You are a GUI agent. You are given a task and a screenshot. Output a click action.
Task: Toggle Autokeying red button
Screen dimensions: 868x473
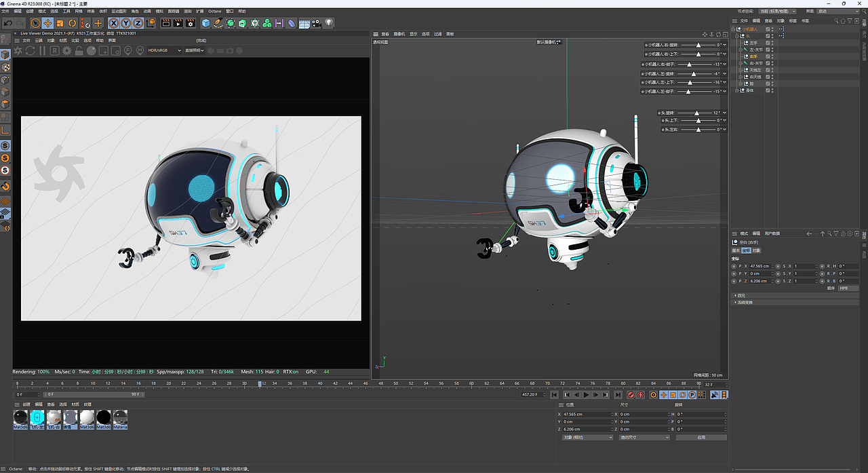click(x=641, y=395)
